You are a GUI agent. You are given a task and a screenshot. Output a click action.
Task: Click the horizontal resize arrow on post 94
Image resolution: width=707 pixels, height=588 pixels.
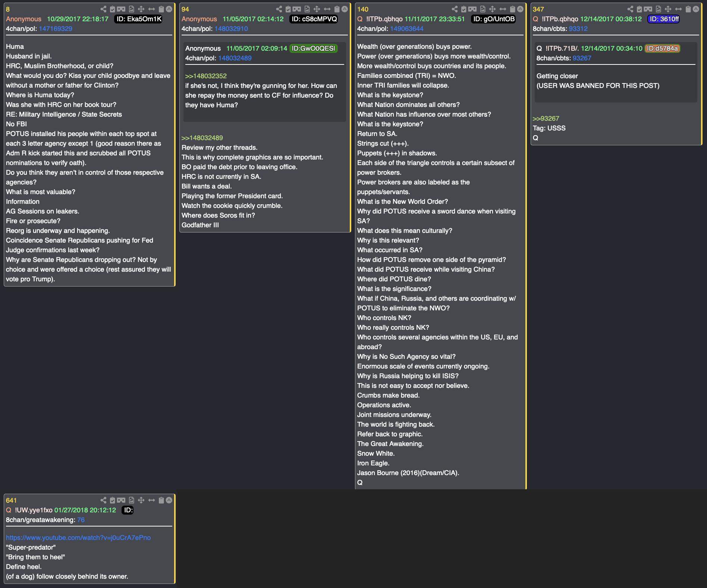point(327,9)
